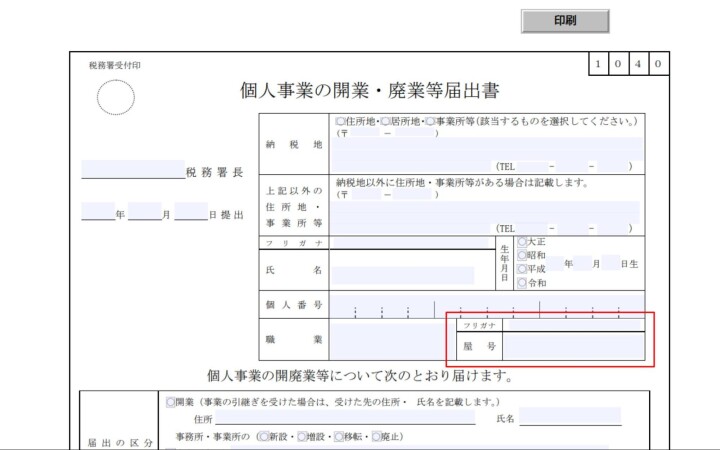Click the 納税地 postal code second field

pyautogui.click(x=415, y=133)
